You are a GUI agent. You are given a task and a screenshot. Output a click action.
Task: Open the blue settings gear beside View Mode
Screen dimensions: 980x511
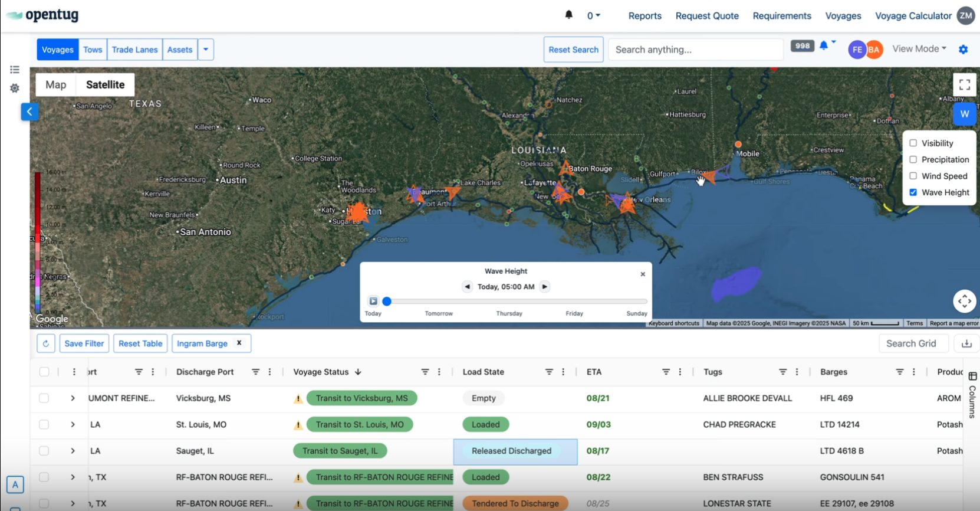(x=963, y=50)
